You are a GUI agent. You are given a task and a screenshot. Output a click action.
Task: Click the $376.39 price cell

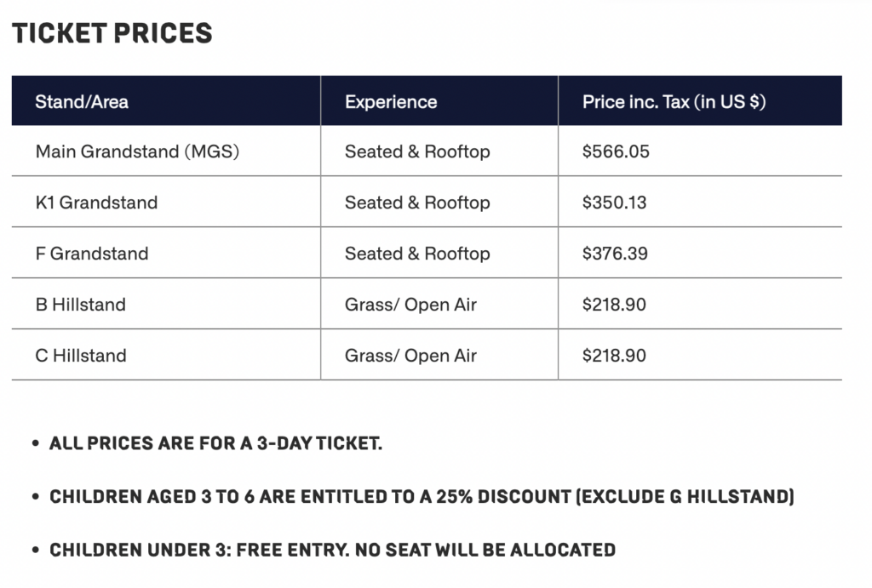(615, 254)
